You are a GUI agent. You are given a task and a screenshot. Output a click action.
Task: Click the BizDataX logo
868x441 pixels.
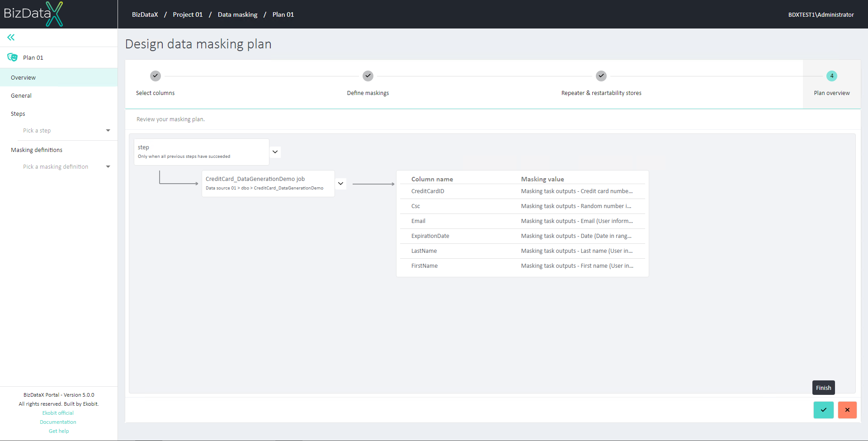click(x=33, y=14)
